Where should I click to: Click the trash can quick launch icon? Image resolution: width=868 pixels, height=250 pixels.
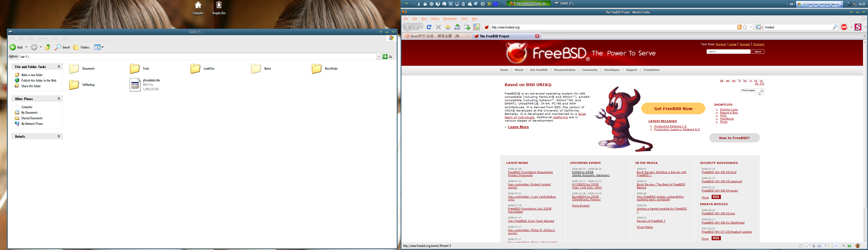[463, 4]
